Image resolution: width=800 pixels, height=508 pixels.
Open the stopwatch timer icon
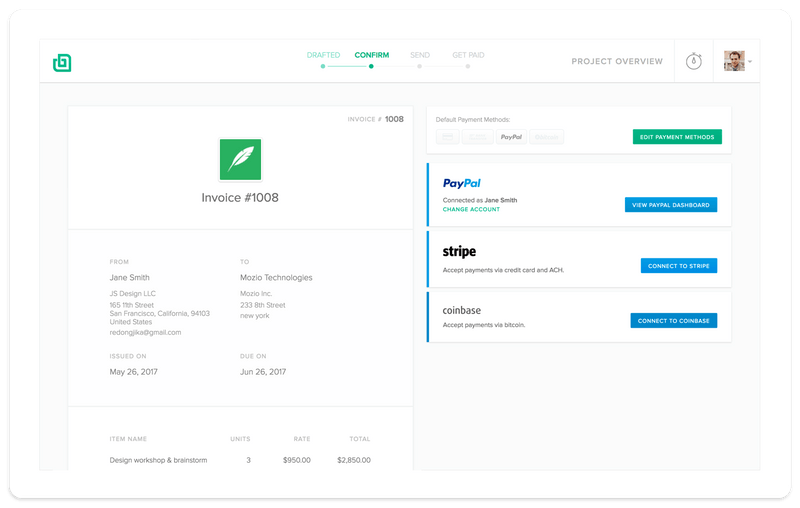click(x=693, y=61)
